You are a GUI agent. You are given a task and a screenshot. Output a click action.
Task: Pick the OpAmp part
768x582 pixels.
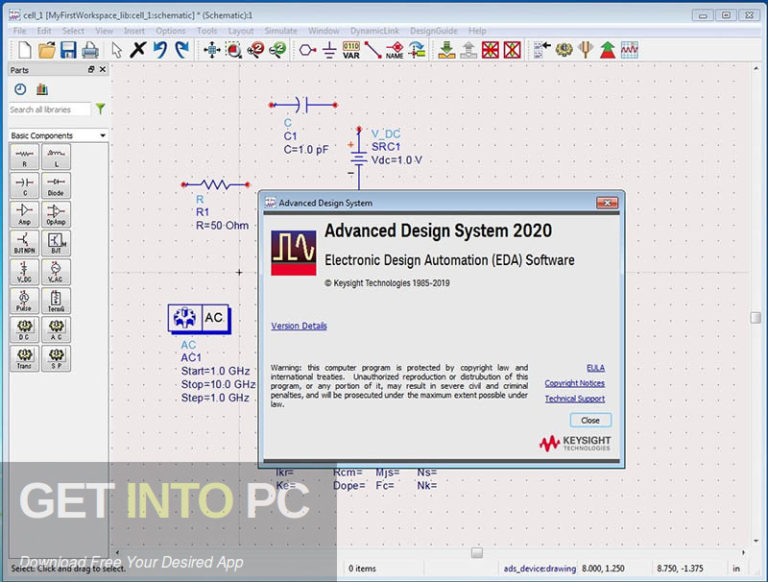(x=56, y=215)
